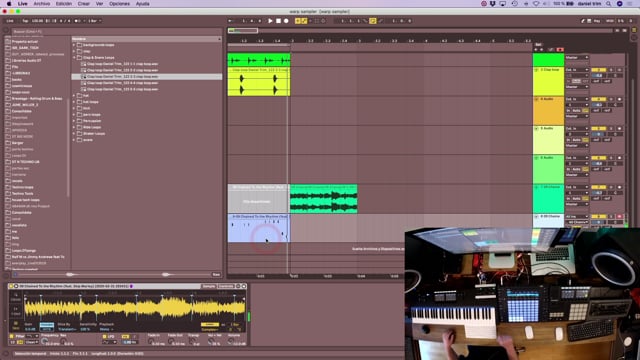Screen dimensions: 640x360
Task: Click the Play button in transport bar
Action: [x=270, y=21]
